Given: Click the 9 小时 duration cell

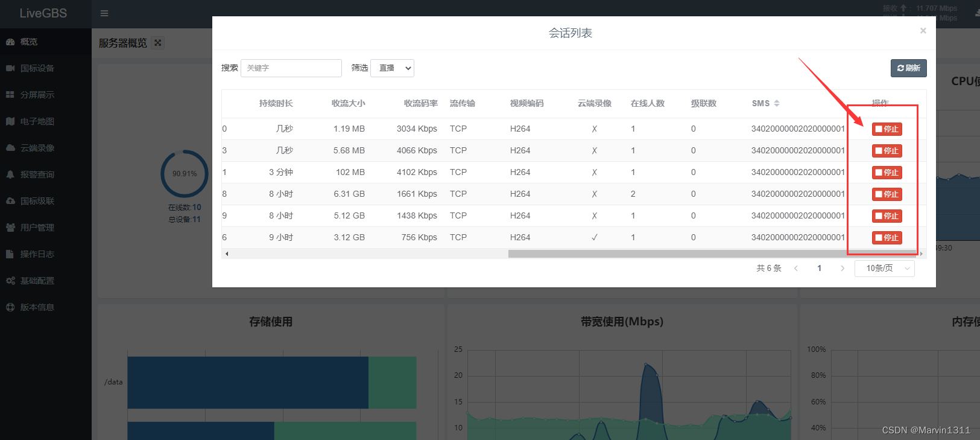Looking at the screenshot, I should 281,237.
